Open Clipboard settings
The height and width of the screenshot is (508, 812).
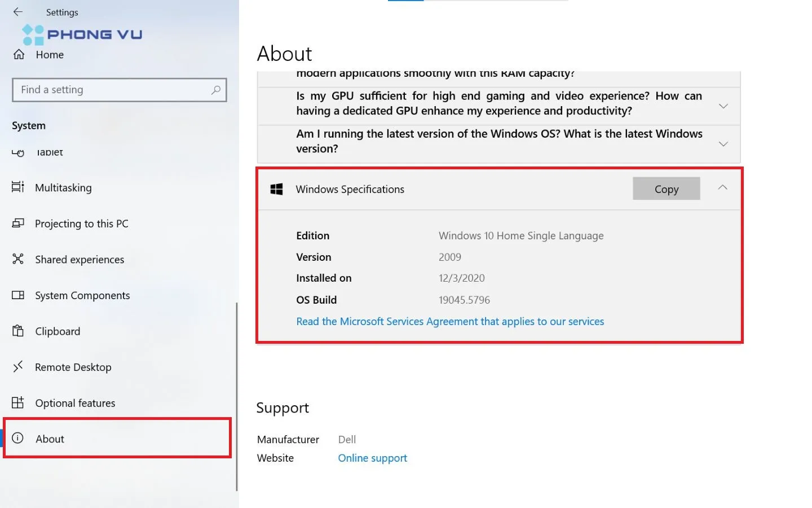click(57, 331)
